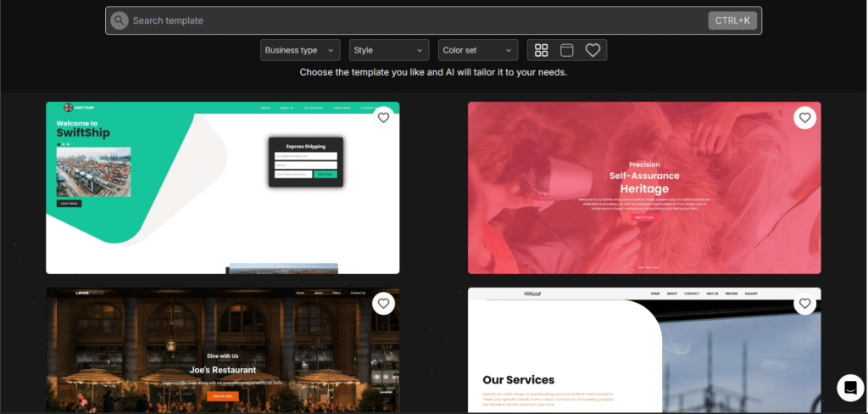
Task: Click the shipping port photo in SwiftShip
Action: tap(93, 172)
